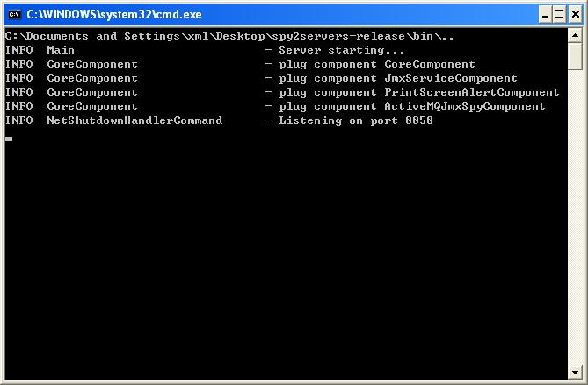The height and width of the screenshot is (385, 588).
Task: Maximize the command prompt window
Action: pyautogui.click(x=559, y=15)
